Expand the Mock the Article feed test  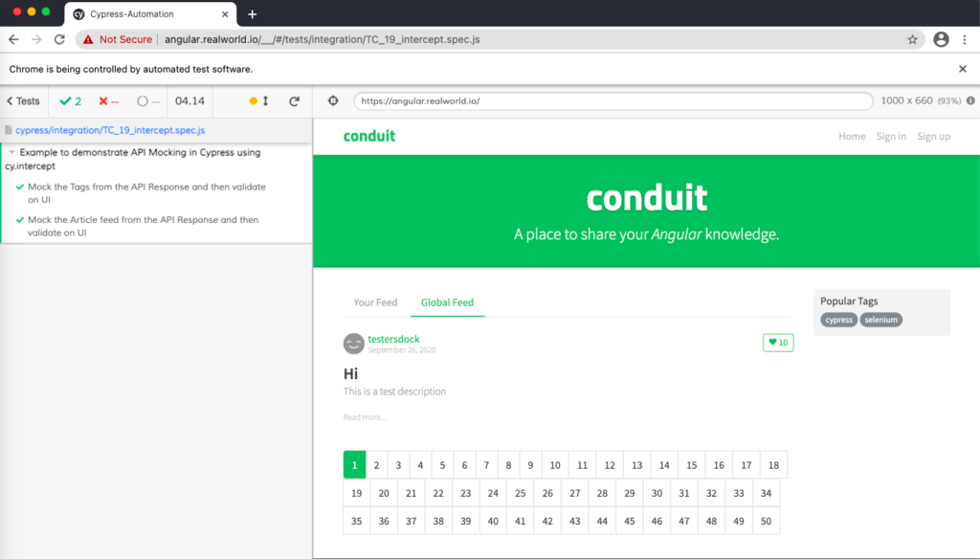click(144, 226)
